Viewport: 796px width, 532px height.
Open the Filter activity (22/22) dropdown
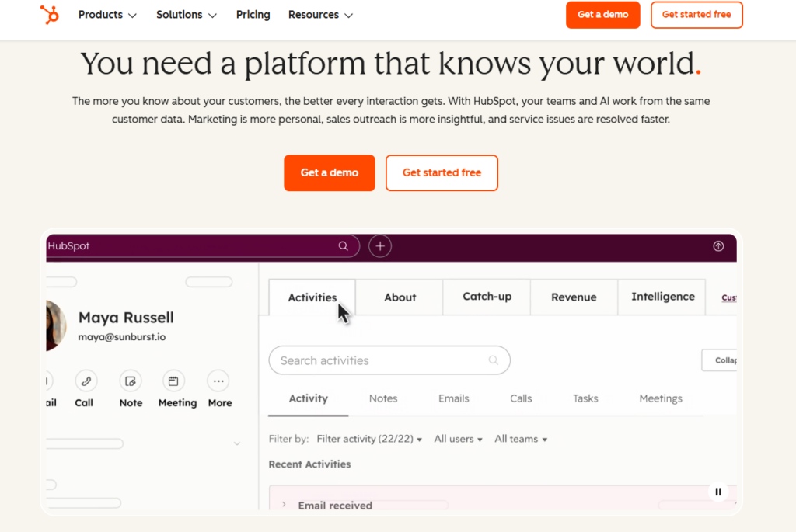click(369, 439)
